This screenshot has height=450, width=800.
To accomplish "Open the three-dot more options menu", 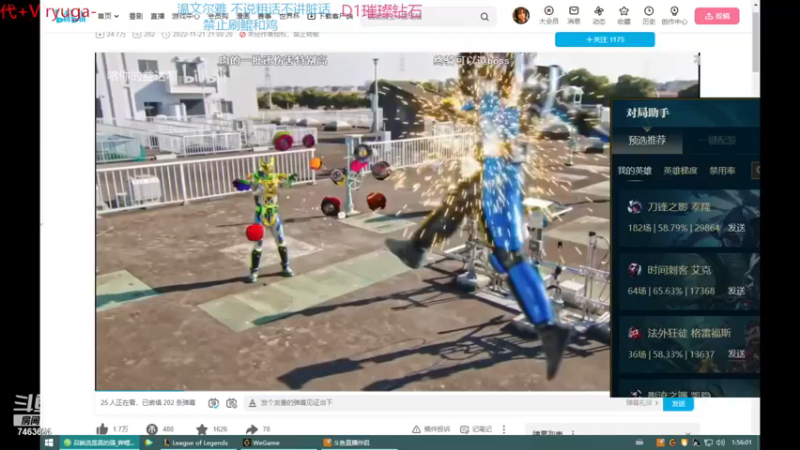I will tap(504, 429).
